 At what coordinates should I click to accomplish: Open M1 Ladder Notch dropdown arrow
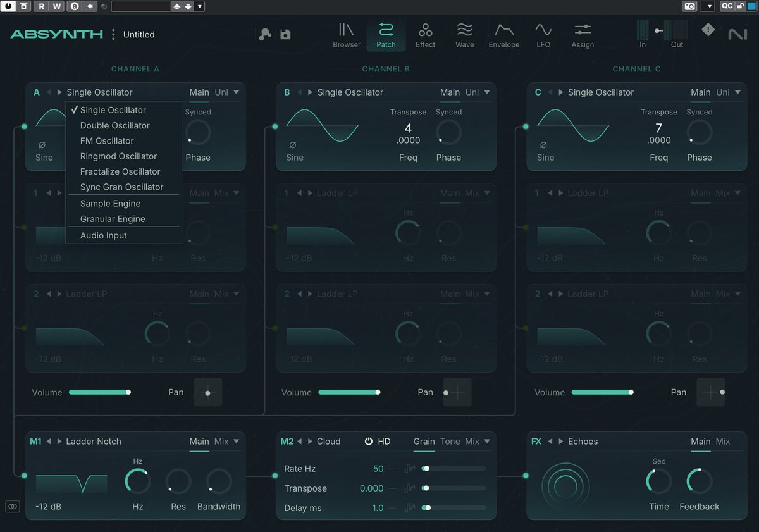[x=237, y=442]
